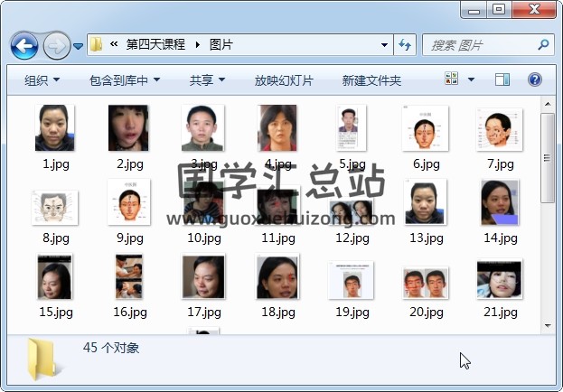Go back with the blue Back arrow
This screenshot has width=563, height=392.
(x=24, y=45)
